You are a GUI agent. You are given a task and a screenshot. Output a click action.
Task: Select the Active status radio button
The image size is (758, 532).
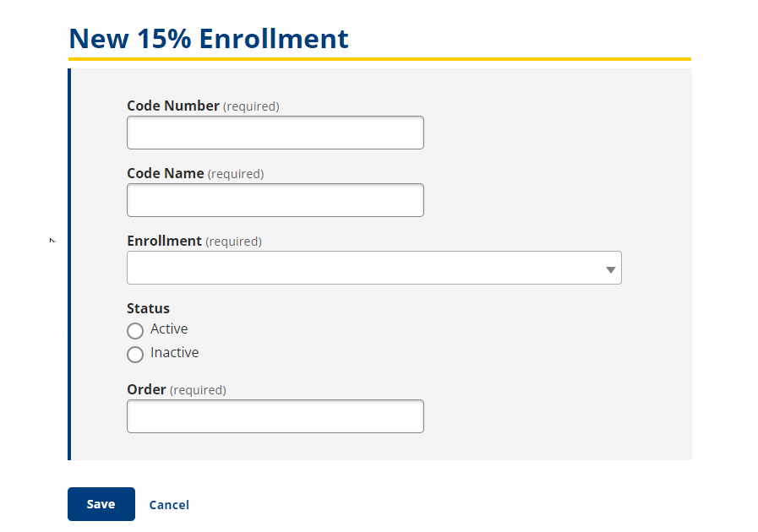coord(135,331)
